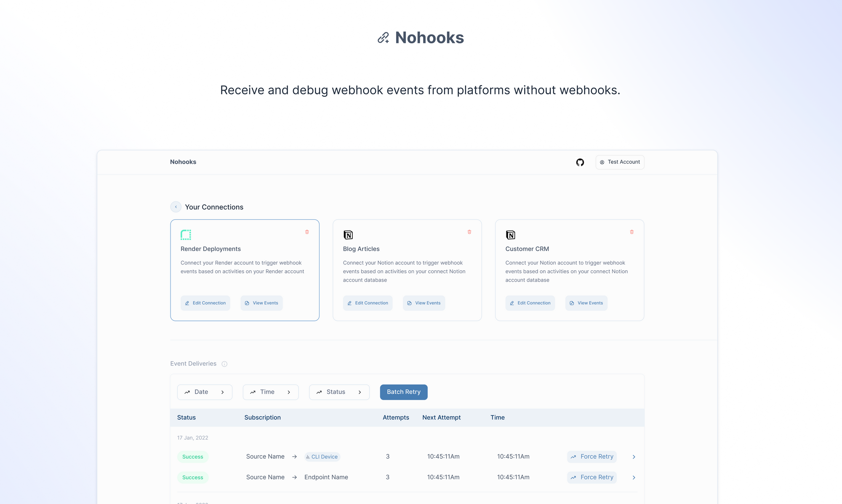
Task: Click the chevron arrow on second event row
Action: coord(634,477)
